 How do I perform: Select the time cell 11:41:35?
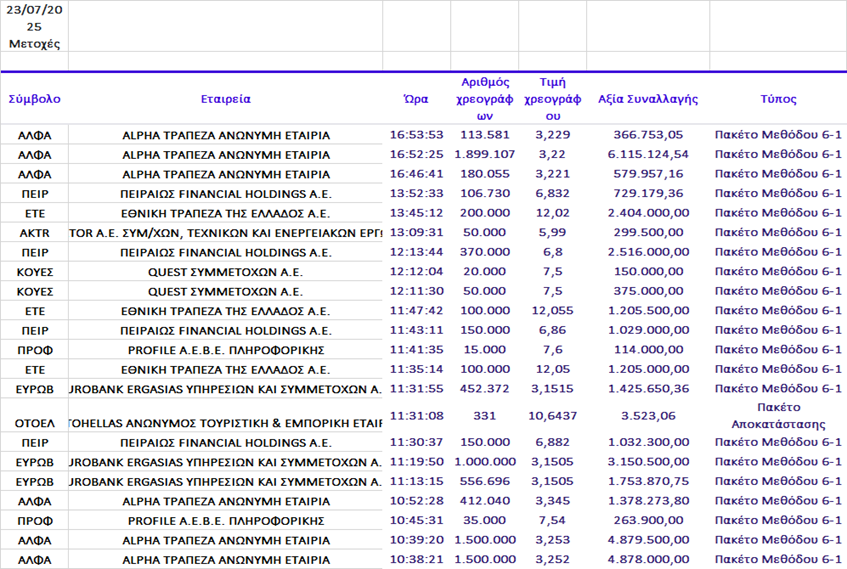416,349
